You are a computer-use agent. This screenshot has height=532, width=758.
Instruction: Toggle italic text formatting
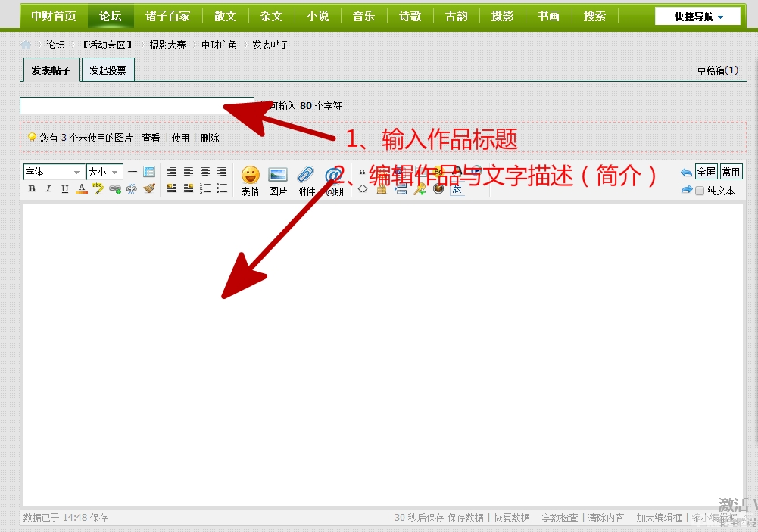pos(48,189)
